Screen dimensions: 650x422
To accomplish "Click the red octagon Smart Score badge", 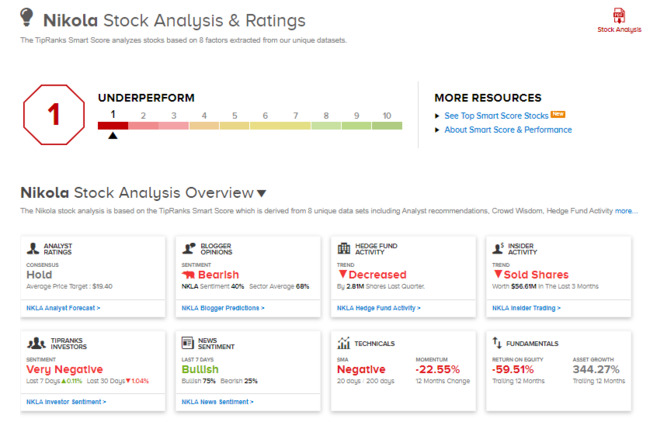I will pos(54,114).
